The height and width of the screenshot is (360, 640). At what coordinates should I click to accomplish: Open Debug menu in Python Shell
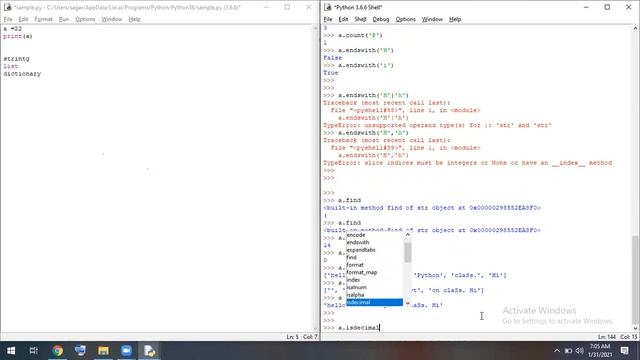(381, 19)
